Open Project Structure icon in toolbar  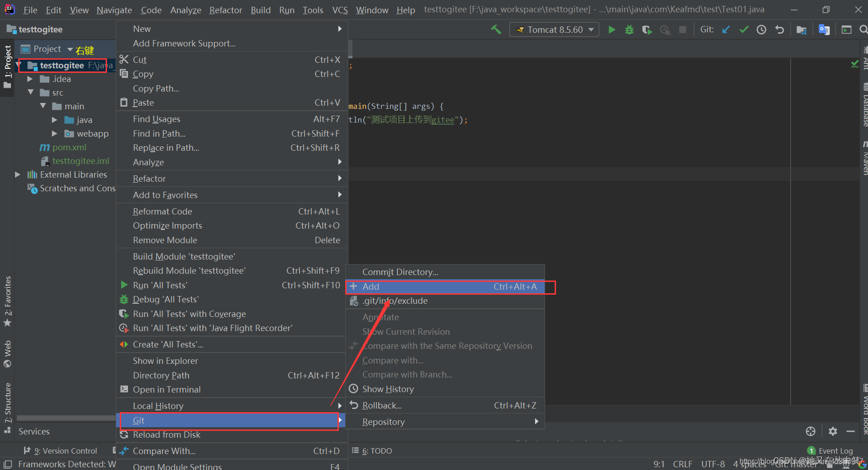(802, 30)
